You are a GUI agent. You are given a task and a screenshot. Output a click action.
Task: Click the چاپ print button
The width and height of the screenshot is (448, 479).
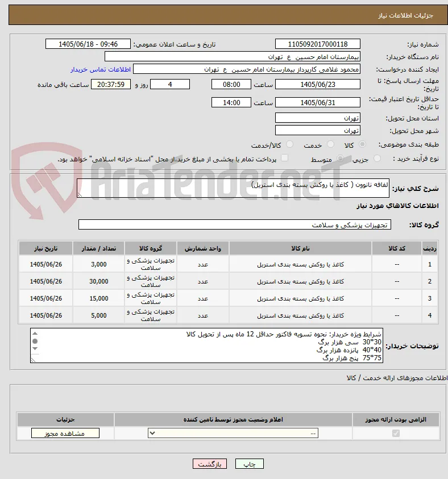[x=250, y=464]
